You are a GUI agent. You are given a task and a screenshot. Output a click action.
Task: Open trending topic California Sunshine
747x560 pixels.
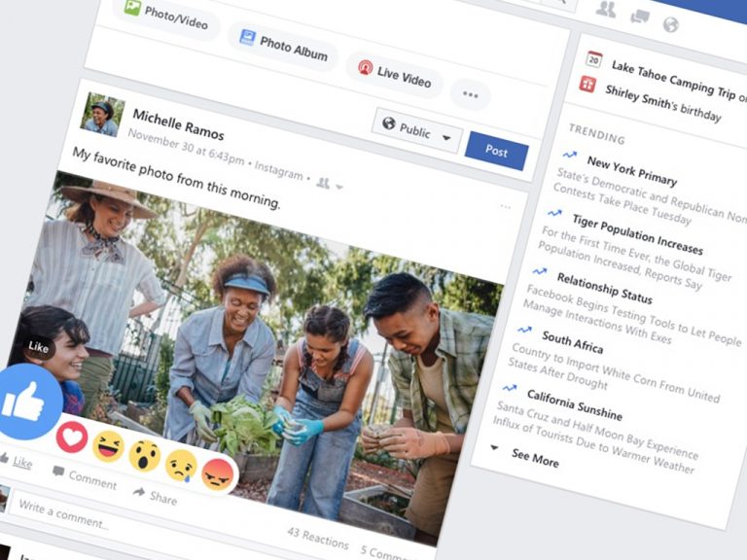575,404
